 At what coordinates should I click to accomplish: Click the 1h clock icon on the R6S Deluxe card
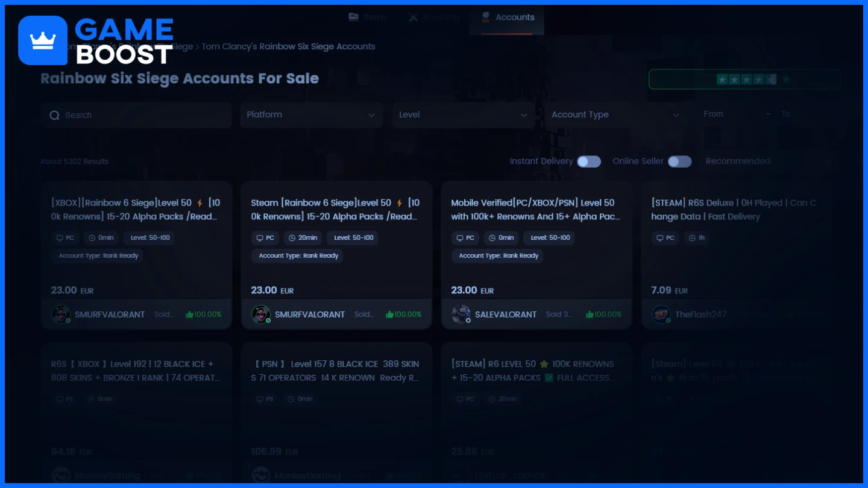pos(692,238)
